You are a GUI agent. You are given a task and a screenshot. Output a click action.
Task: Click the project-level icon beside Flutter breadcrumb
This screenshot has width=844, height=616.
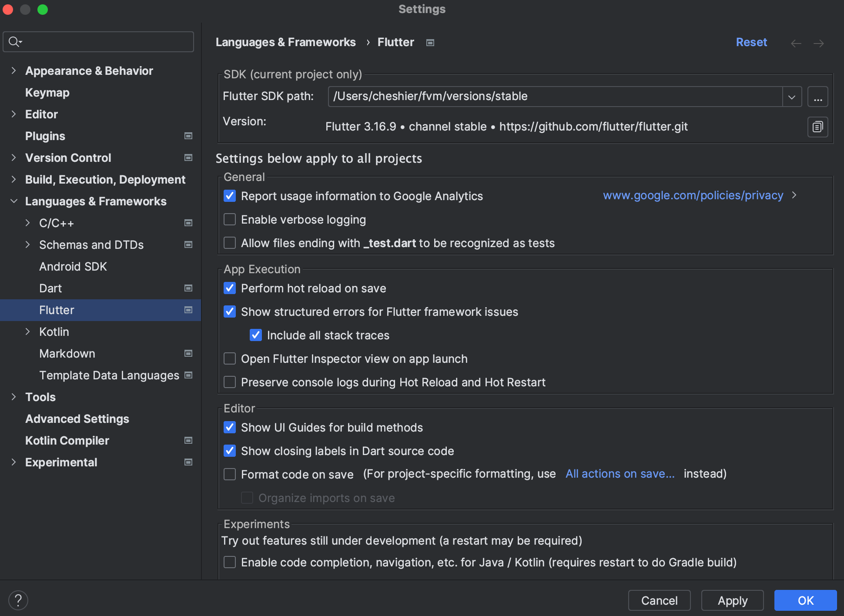[x=430, y=43]
